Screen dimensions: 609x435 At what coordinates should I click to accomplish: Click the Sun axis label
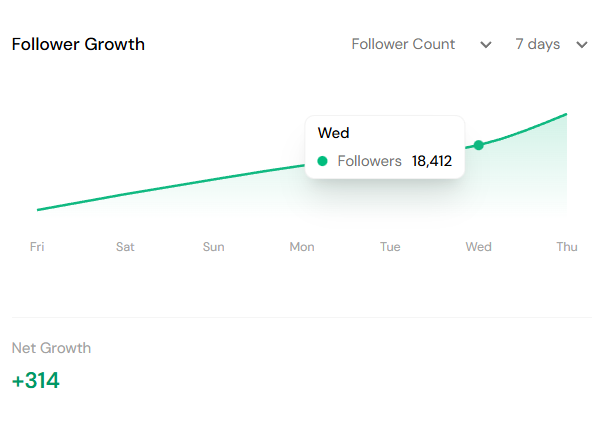tap(213, 247)
